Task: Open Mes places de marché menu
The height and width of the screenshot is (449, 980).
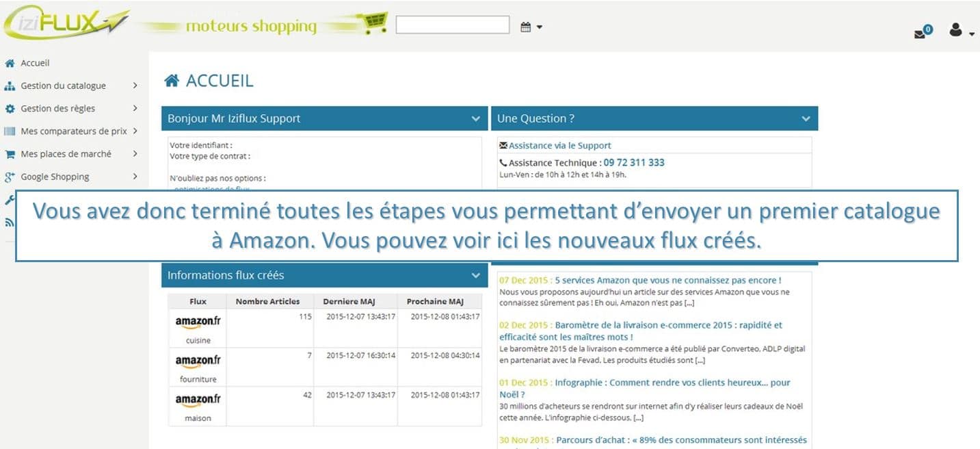Action: click(66, 154)
